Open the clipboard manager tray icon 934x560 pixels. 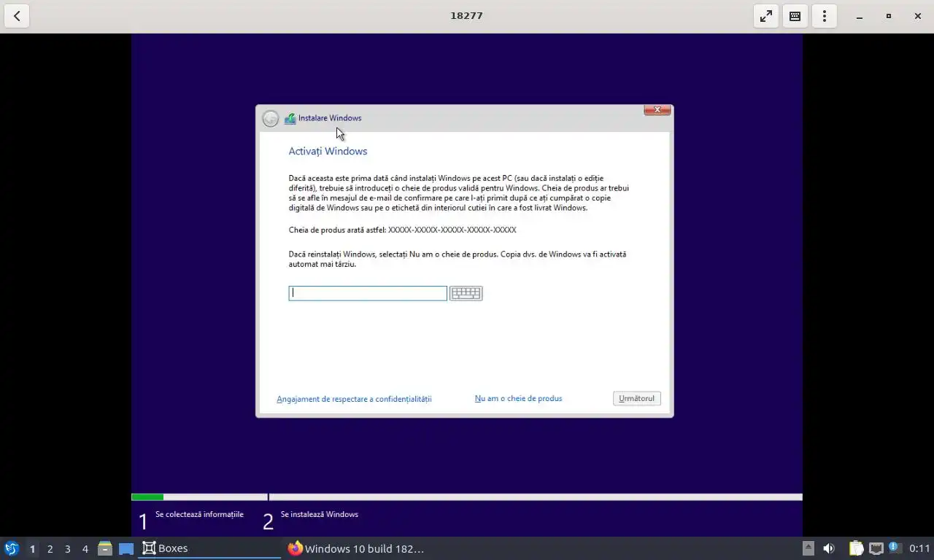click(856, 548)
